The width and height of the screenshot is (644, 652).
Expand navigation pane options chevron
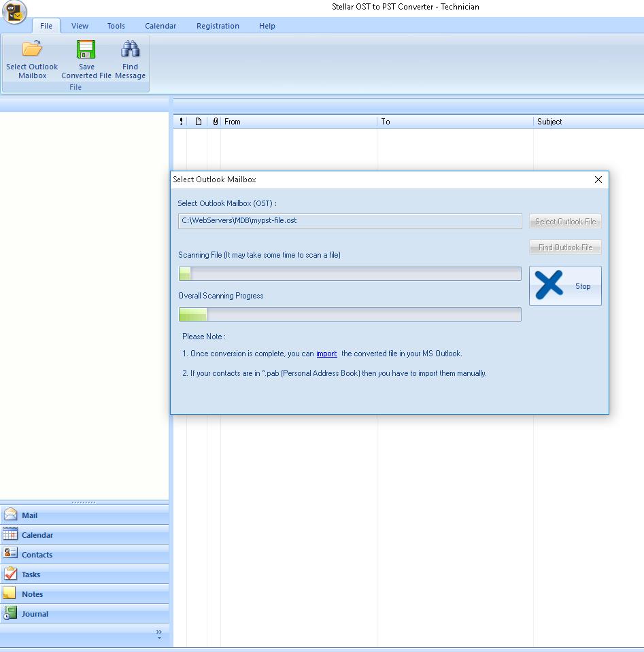(x=159, y=634)
